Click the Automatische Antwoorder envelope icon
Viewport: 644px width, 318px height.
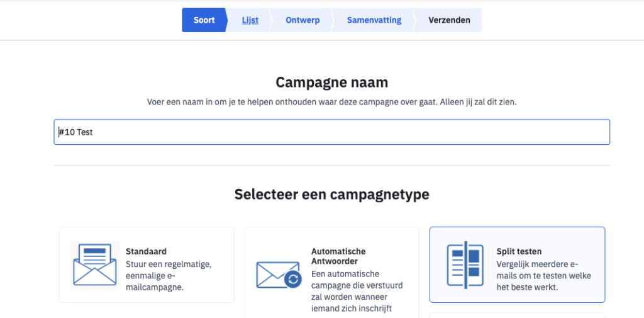coord(275,274)
